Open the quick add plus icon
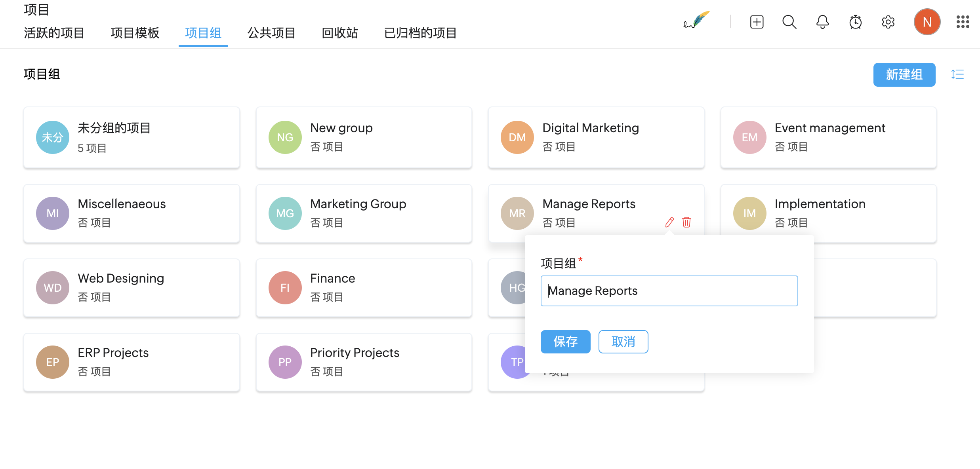Viewport: 980px width, 469px height. click(x=757, y=22)
